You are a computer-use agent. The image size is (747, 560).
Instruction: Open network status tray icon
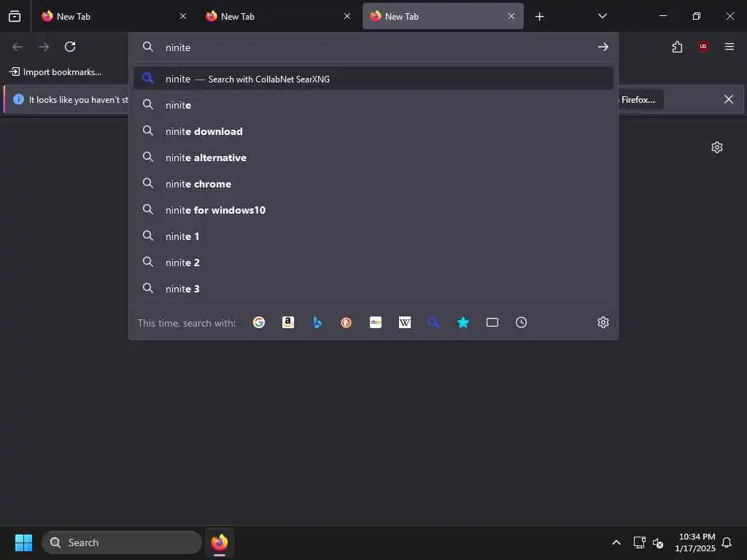[x=639, y=542]
